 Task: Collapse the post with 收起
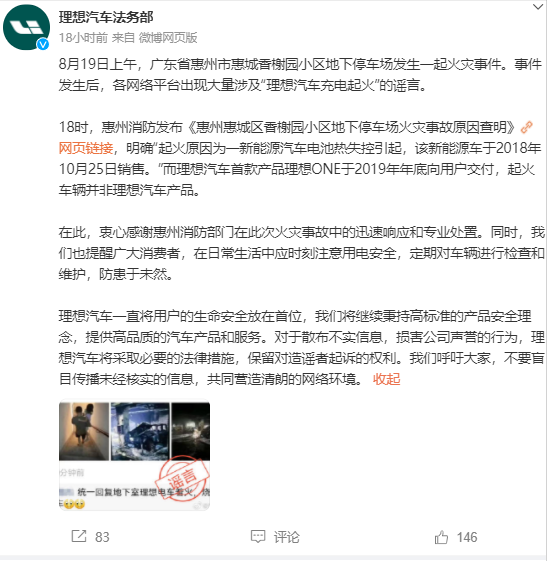[x=386, y=379]
